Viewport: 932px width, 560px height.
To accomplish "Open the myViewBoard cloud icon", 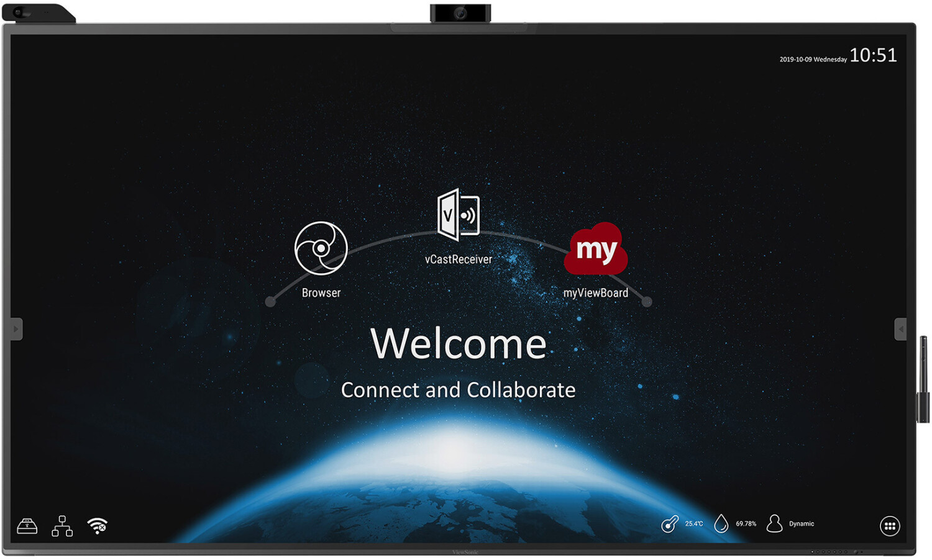I will click(596, 249).
